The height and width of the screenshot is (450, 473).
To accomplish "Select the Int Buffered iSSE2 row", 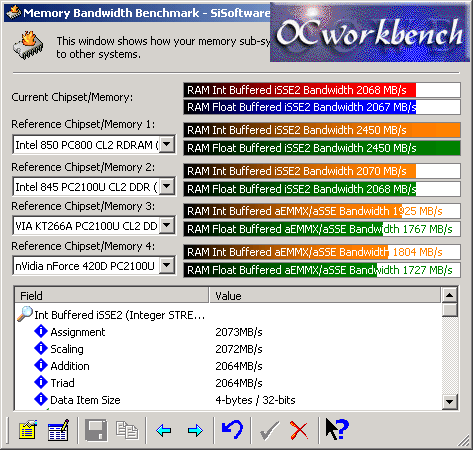I will click(119, 315).
